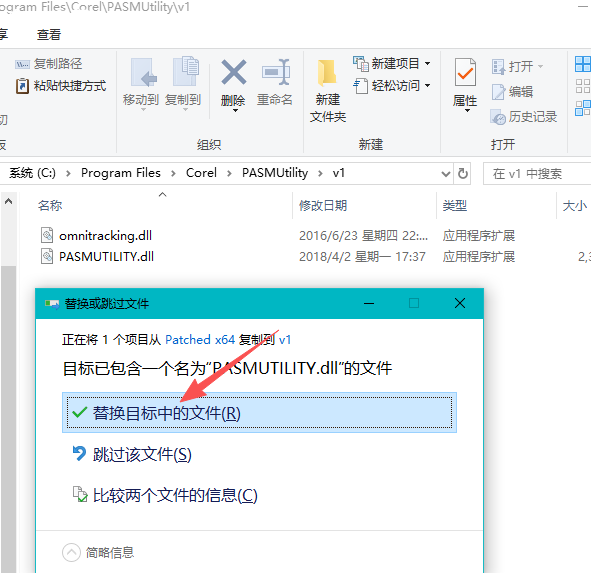This screenshot has height=573, width=591.
Task: Open the Patched x64 source link
Action: (200, 340)
